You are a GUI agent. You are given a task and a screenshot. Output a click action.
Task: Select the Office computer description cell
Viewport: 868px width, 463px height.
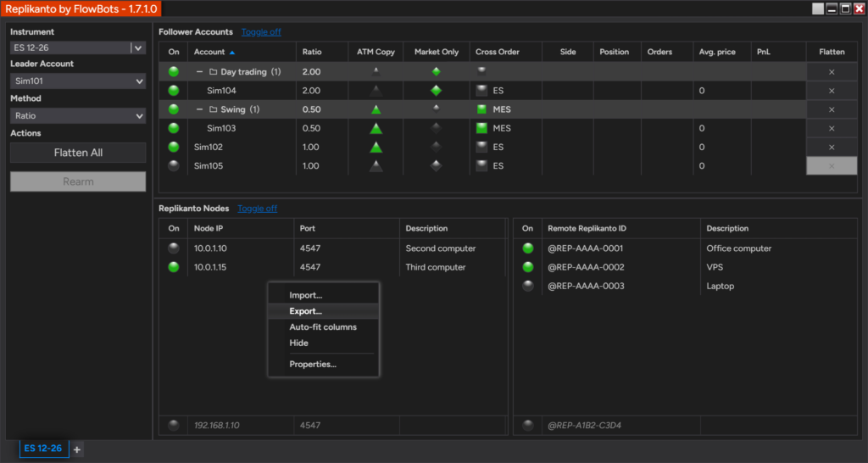pyautogui.click(x=778, y=248)
